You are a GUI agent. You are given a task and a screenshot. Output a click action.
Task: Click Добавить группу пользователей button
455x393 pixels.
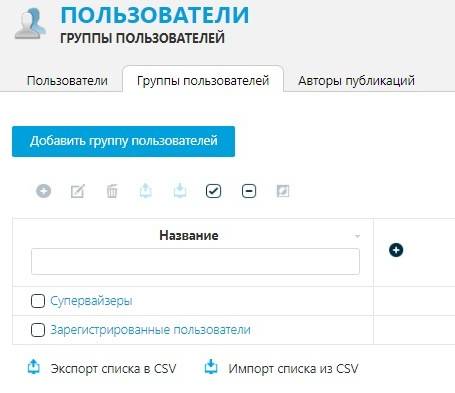pyautogui.click(x=123, y=141)
